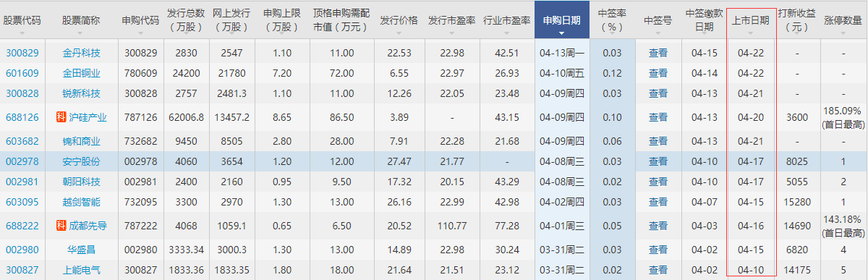
Task: Select subscription code 780609 cell
Action: (x=140, y=73)
